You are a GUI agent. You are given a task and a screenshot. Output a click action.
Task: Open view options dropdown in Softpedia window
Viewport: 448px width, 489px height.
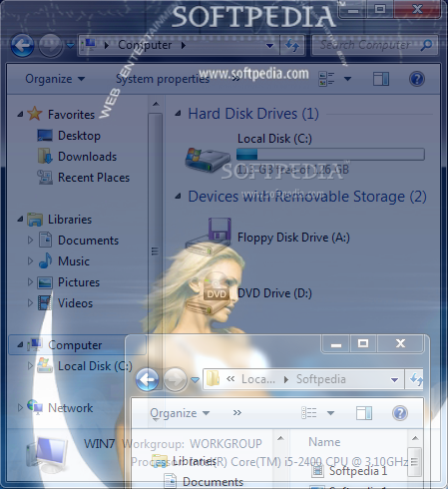click(x=330, y=413)
